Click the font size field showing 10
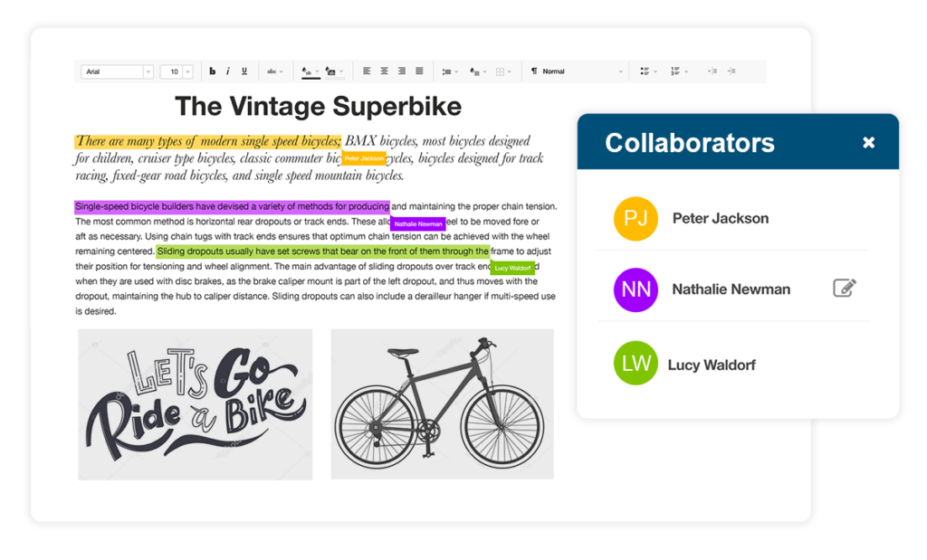 pos(173,71)
